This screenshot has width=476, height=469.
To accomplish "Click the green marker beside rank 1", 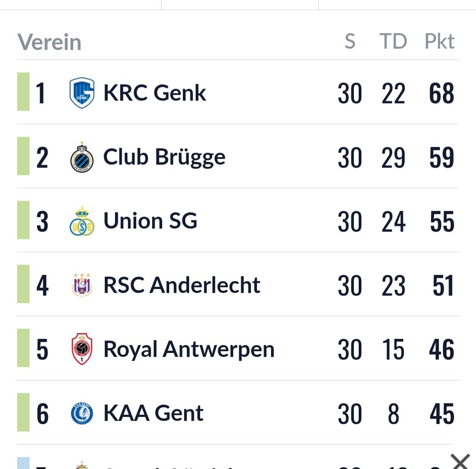I will coord(23,91).
